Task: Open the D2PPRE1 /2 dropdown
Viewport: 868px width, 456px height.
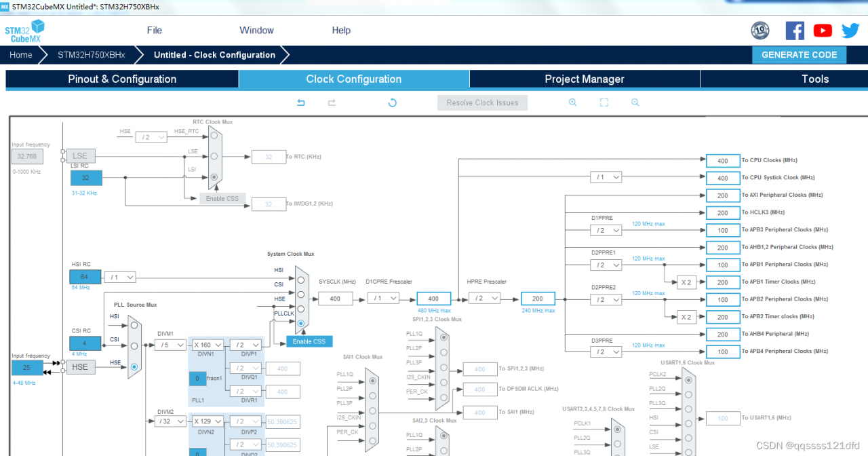Action: point(606,265)
